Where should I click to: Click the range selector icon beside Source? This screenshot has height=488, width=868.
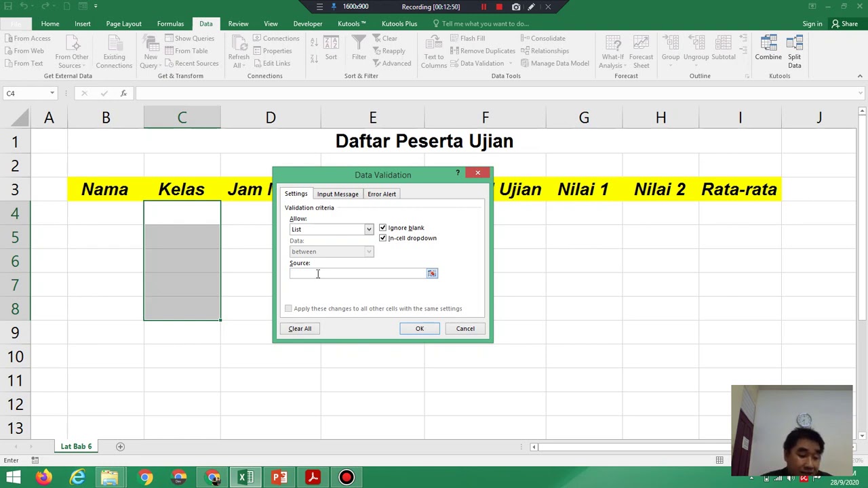432,273
